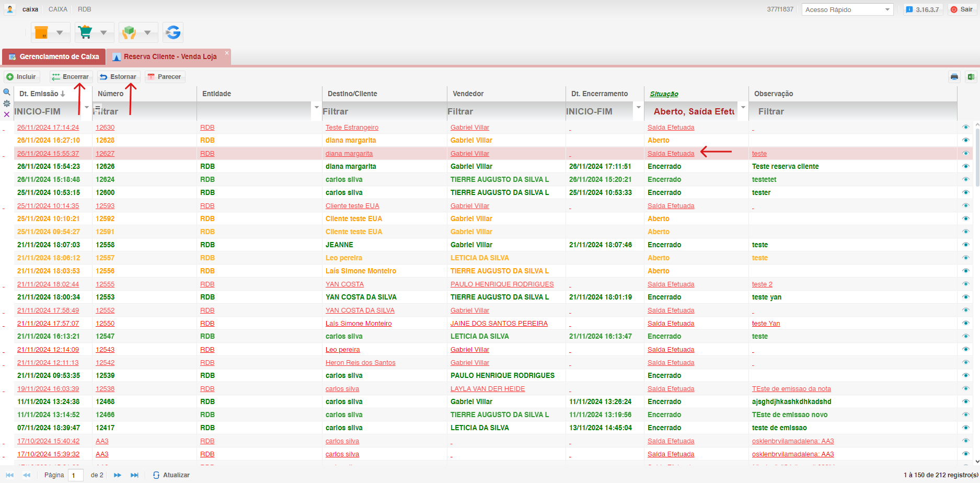This screenshot has width=980, height=483.
Task: Switch to Gerenciamento de Caixa tab
Action: coord(54,56)
